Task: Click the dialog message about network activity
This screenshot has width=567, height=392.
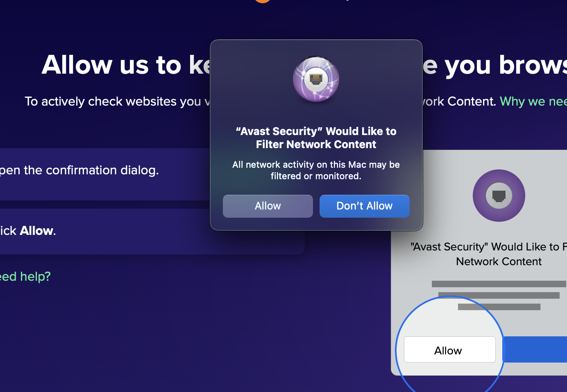Action: click(316, 170)
